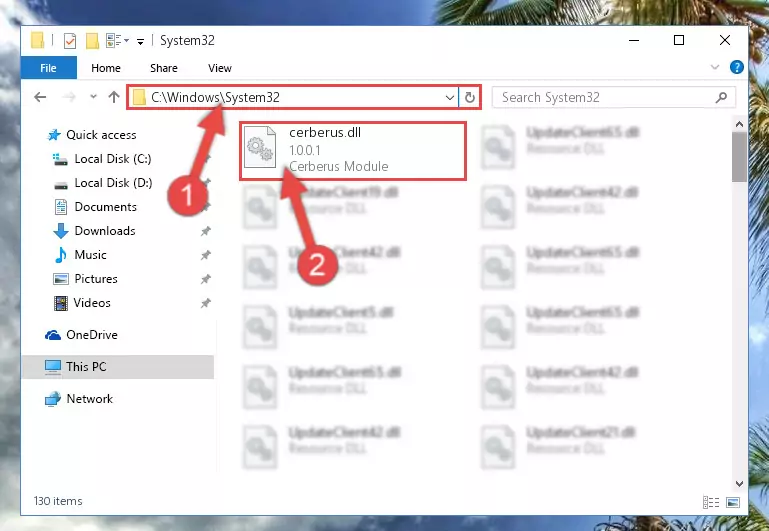This screenshot has width=769, height=531.
Task: Click the Back navigation arrow
Action: tap(40, 97)
